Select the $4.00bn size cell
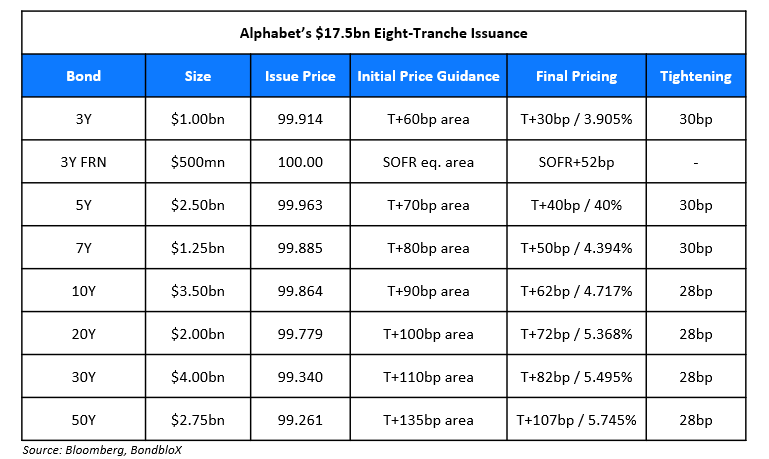The image size is (769, 459). point(198,377)
